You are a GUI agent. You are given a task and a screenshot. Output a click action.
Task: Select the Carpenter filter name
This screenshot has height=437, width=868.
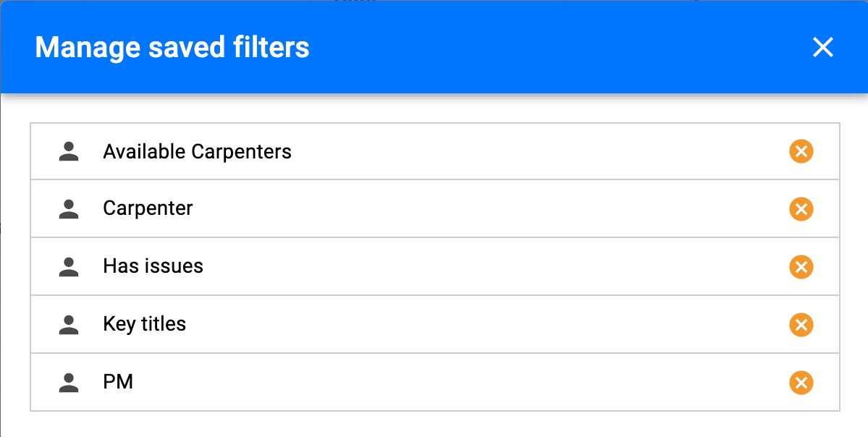(148, 209)
